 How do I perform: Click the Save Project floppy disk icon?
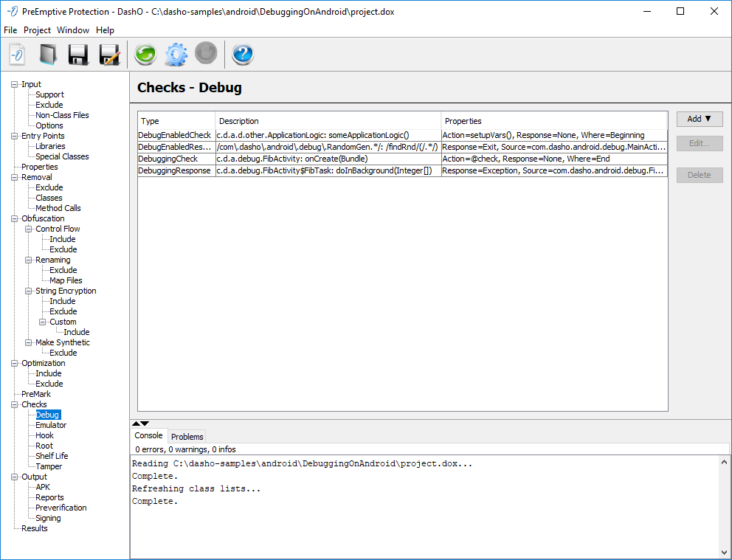78,55
